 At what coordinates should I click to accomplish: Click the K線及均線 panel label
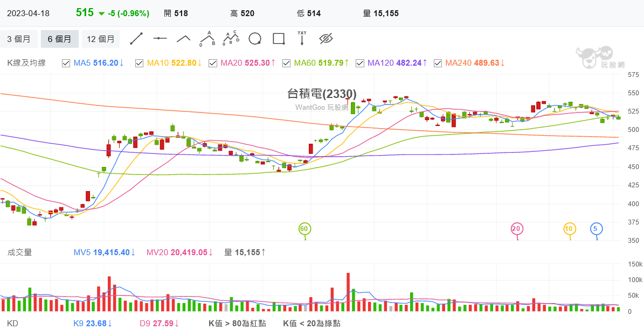click(27, 63)
